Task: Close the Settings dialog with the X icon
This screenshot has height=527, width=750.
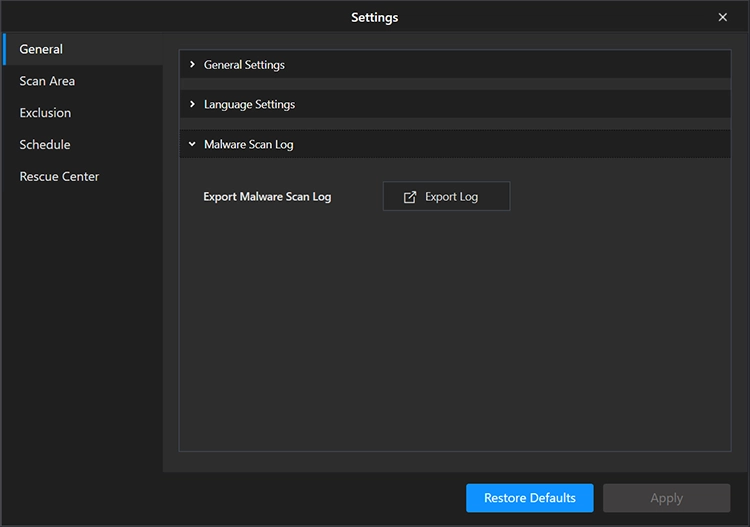Action: click(723, 17)
